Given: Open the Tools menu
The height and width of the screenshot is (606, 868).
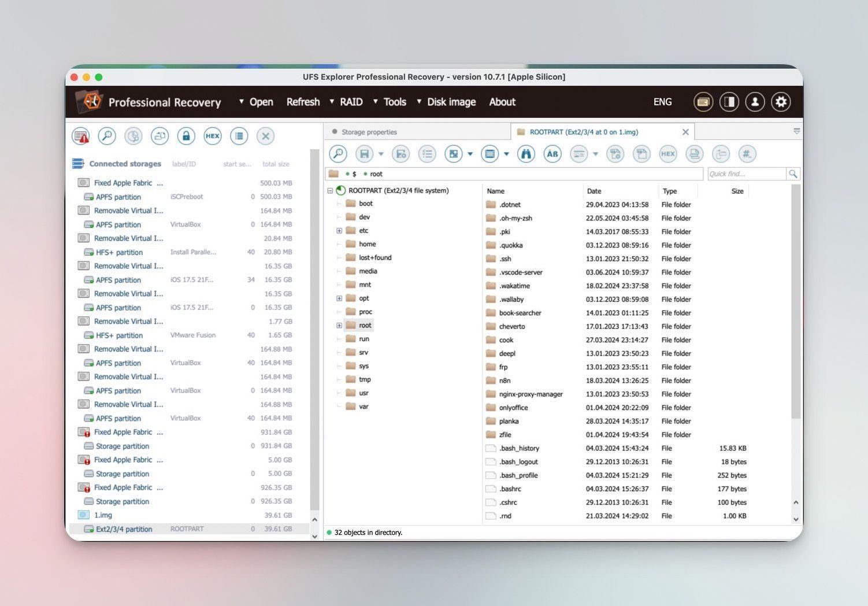Looking at the screenshot, I should click(x=390, y=102).
